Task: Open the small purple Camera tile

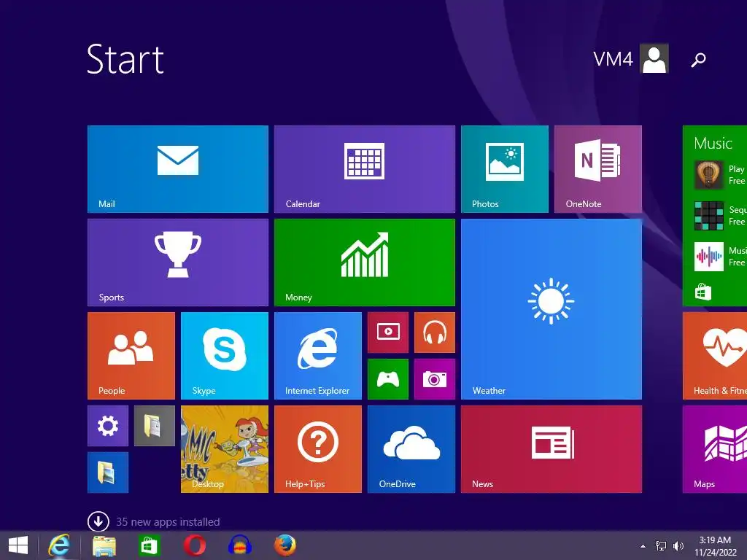Action: (435, 379)
